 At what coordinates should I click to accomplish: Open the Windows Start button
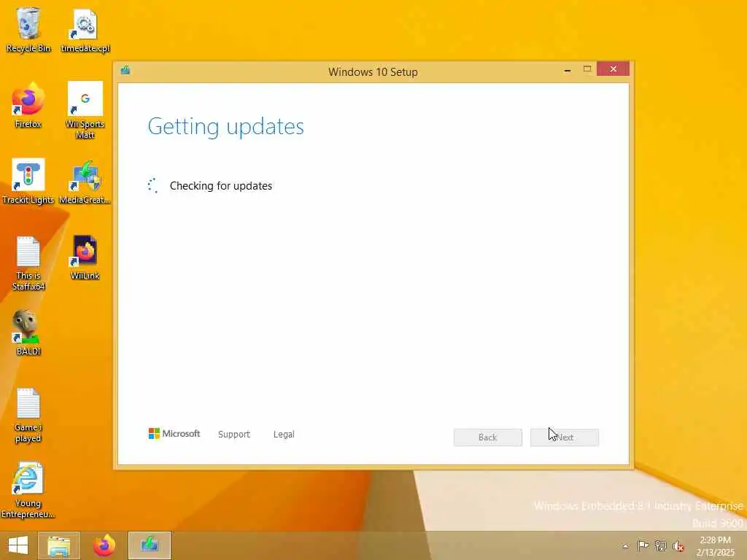pos(18,545)
